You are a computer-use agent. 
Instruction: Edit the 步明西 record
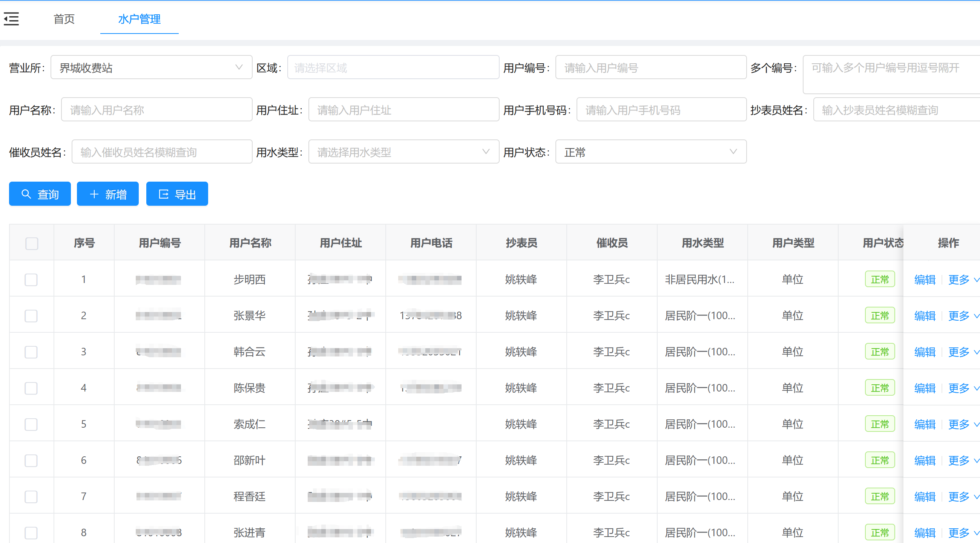coord(925,279)
